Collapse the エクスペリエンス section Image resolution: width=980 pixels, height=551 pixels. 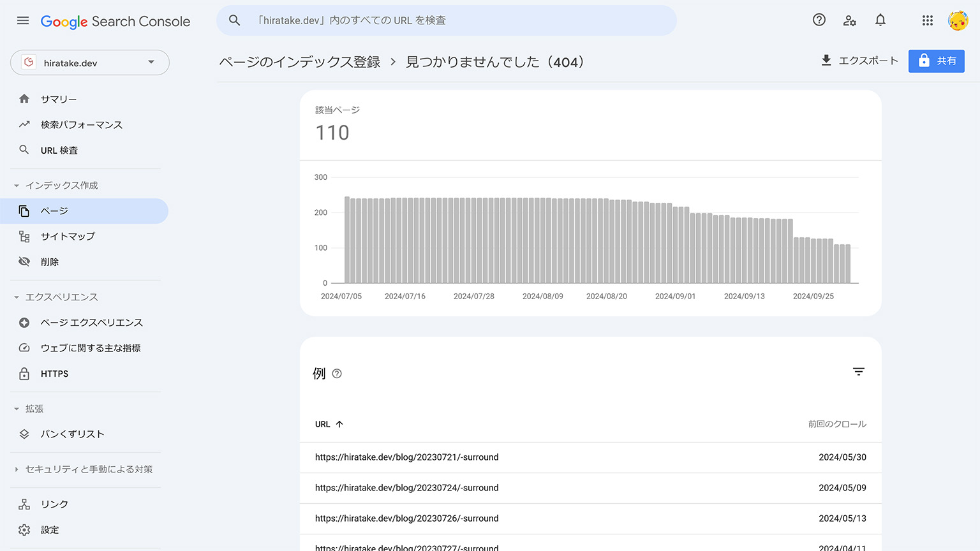(17, 297)
